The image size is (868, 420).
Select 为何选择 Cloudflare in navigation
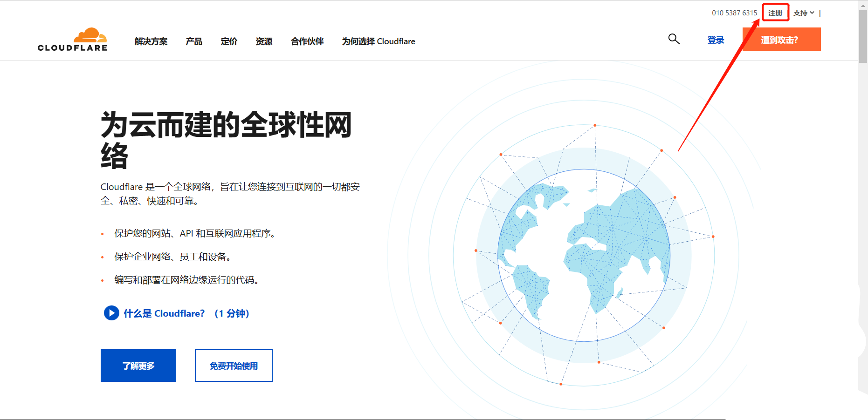click(379, 41)
